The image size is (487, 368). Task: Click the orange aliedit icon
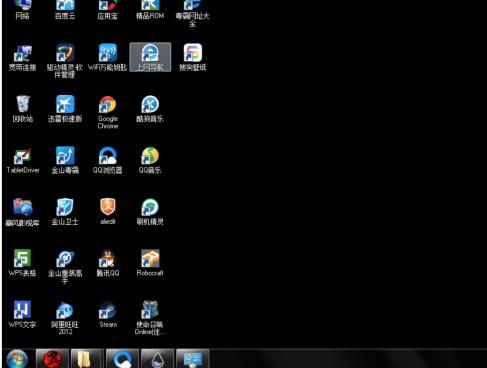(108, 211)
